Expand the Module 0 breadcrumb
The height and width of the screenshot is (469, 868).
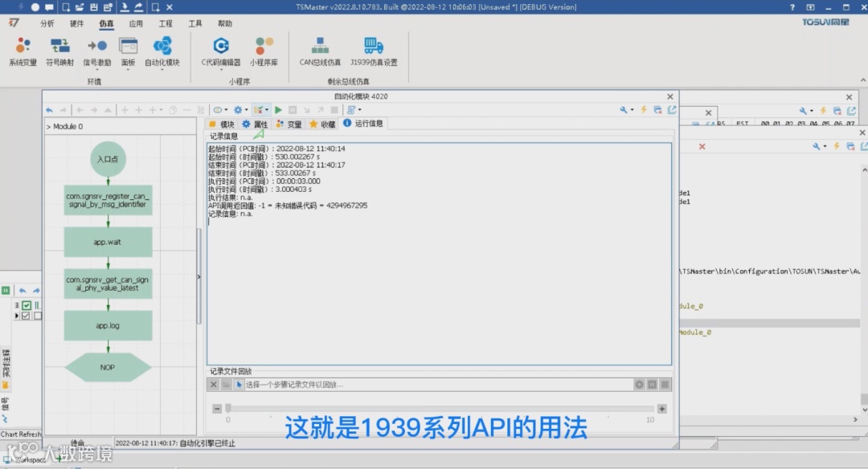pos(65,127)
